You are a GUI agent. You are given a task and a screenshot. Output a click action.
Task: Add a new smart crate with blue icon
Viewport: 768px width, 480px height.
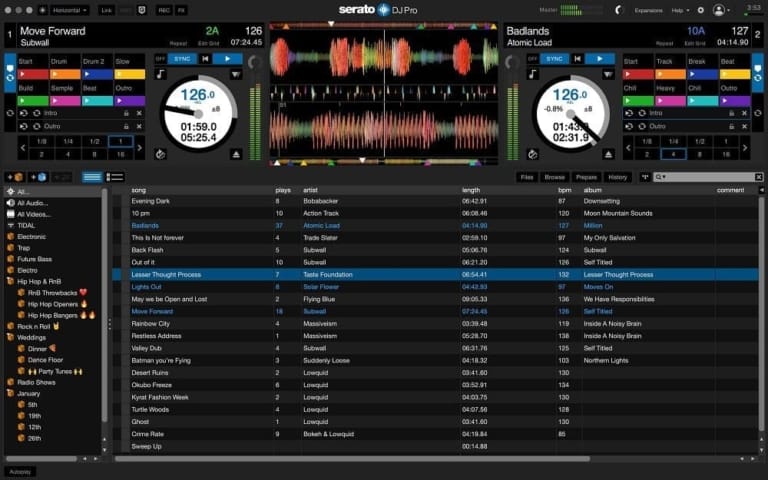(x=38, y=177)
